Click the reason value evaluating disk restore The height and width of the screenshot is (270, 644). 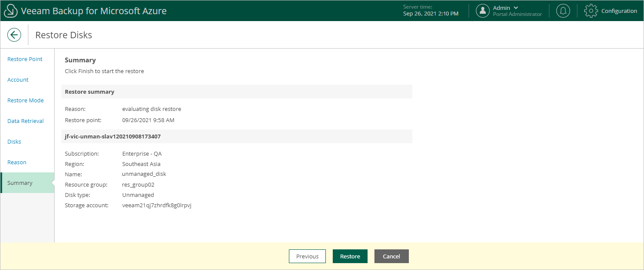[152, 109]
